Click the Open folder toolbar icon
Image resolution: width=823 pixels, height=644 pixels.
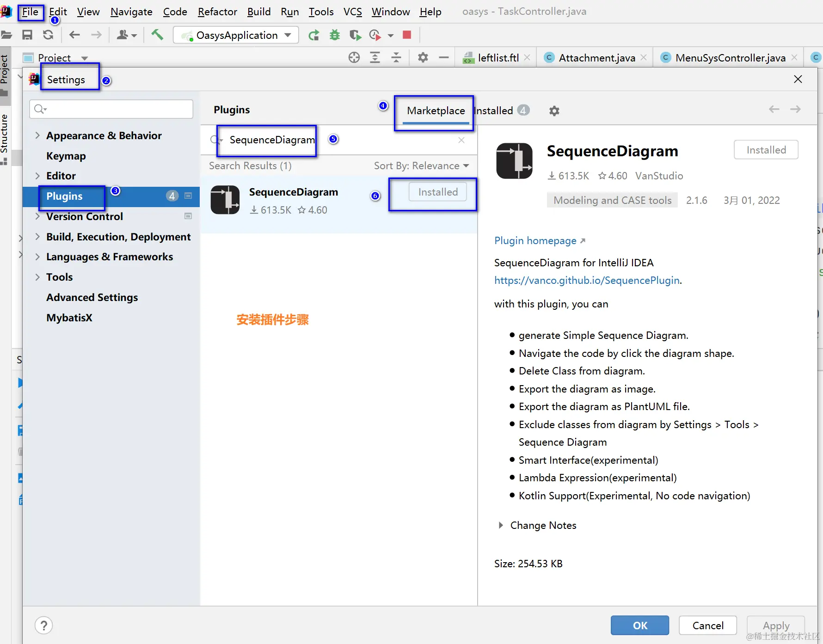pyautogui.click(x=6, y=35)
